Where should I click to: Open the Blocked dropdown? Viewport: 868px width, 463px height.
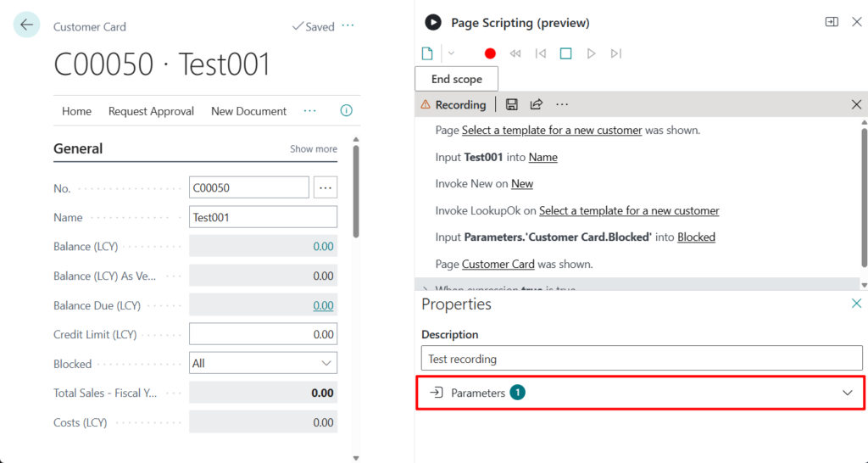click(263, 363)
